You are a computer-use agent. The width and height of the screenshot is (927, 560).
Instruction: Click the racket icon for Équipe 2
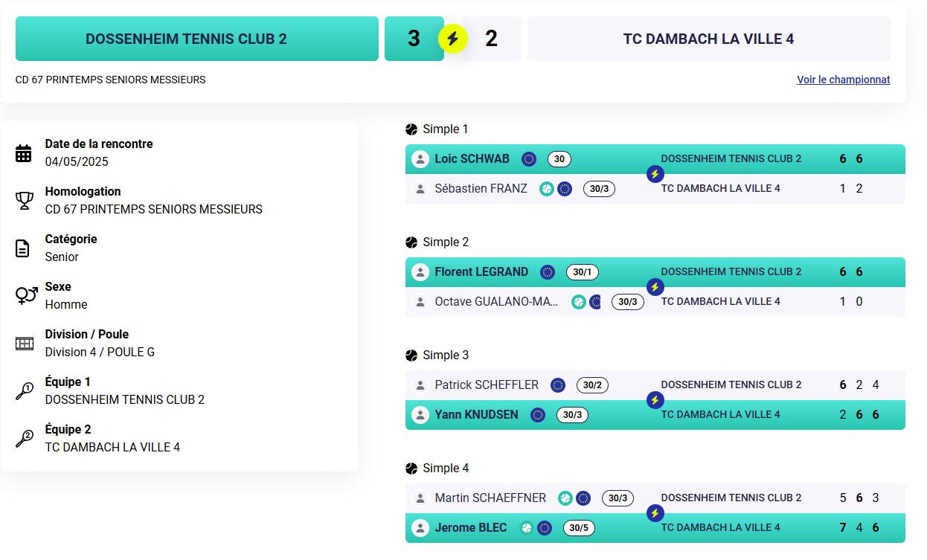[x=24, y=439]
